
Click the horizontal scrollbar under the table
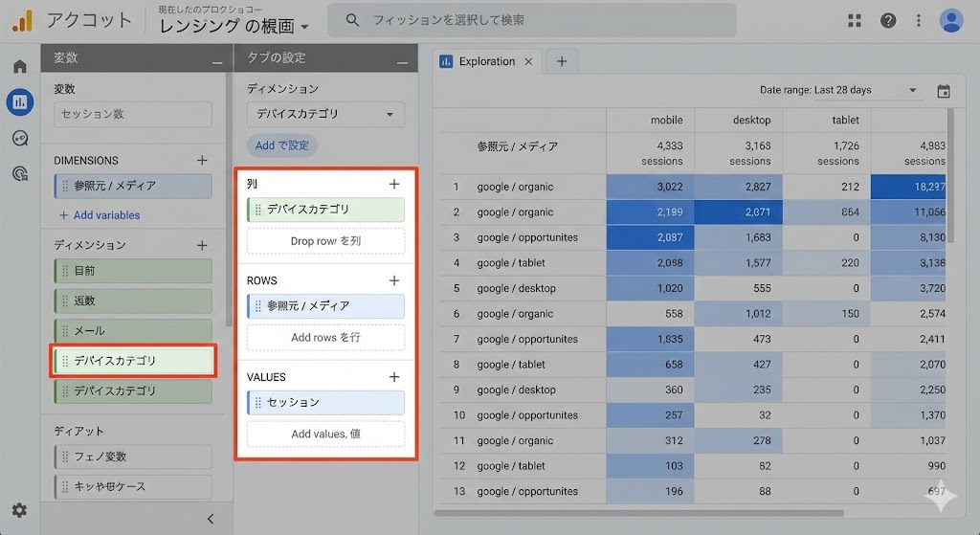click(638, 513)
